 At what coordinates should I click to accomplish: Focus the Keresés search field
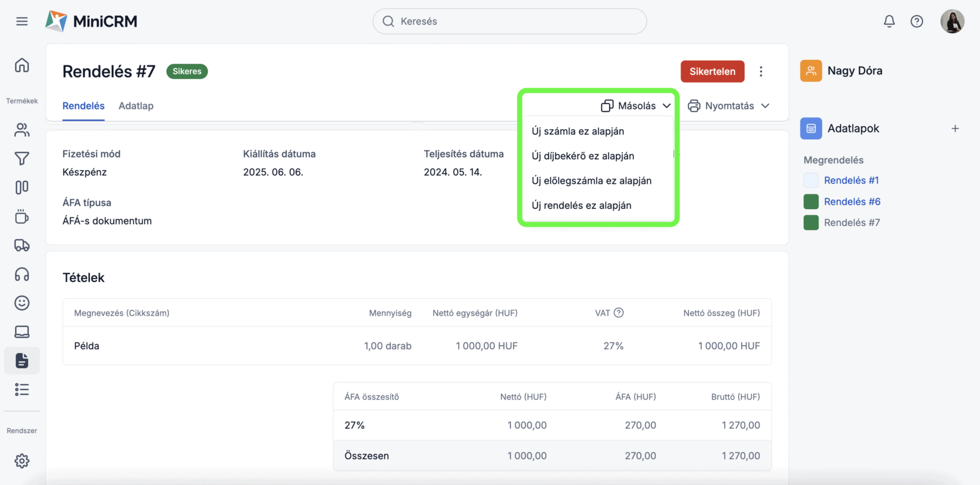(x=509, y=21)
